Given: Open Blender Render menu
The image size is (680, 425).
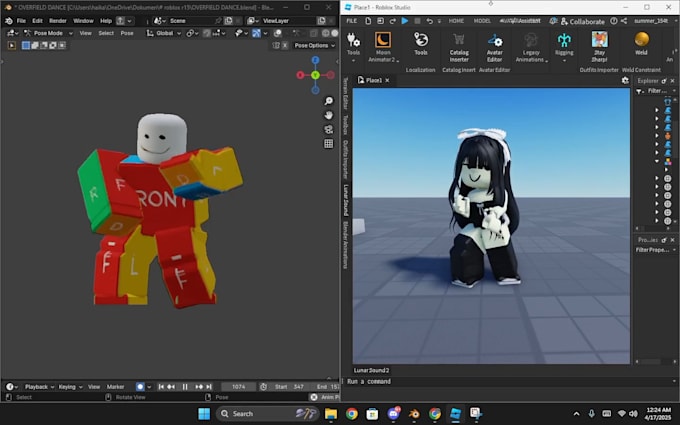Looking at the screenshot, I should (58, 21).
